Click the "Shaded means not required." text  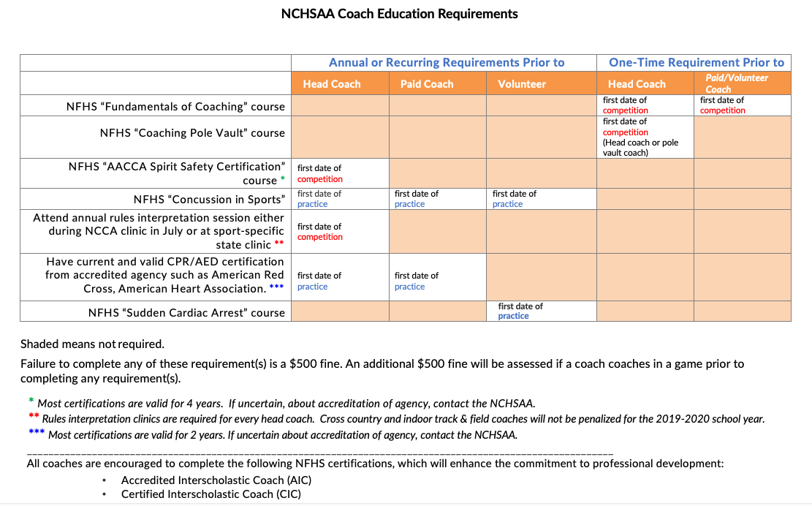[x=92, y=344]
